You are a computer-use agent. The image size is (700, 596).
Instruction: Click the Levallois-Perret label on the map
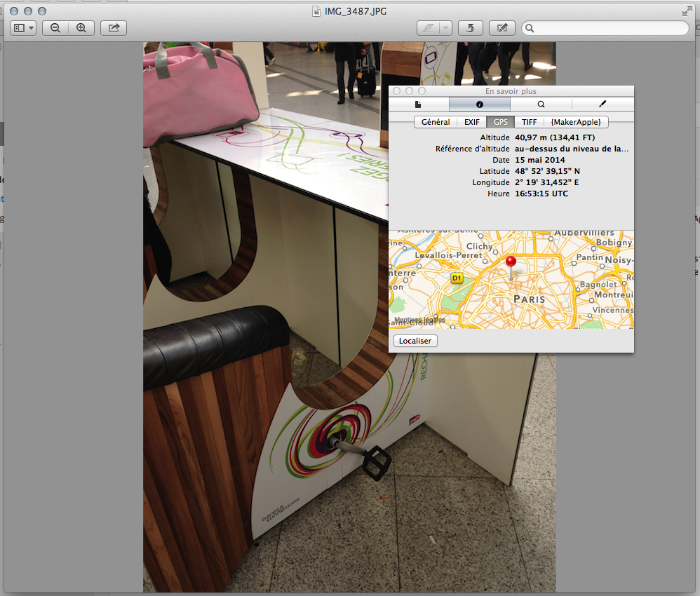449,255
